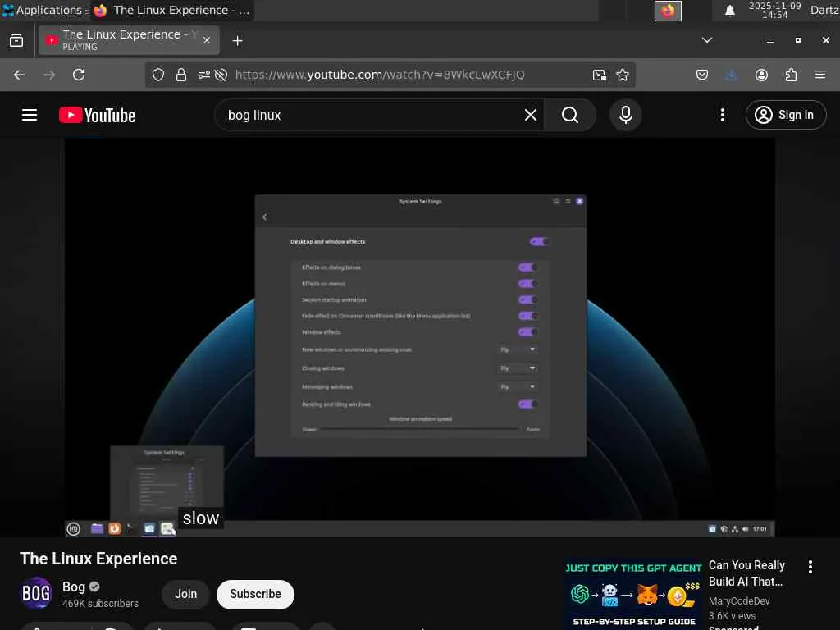Open site permissions icon in address bar
840x630 pixels.
coord(204,75)
